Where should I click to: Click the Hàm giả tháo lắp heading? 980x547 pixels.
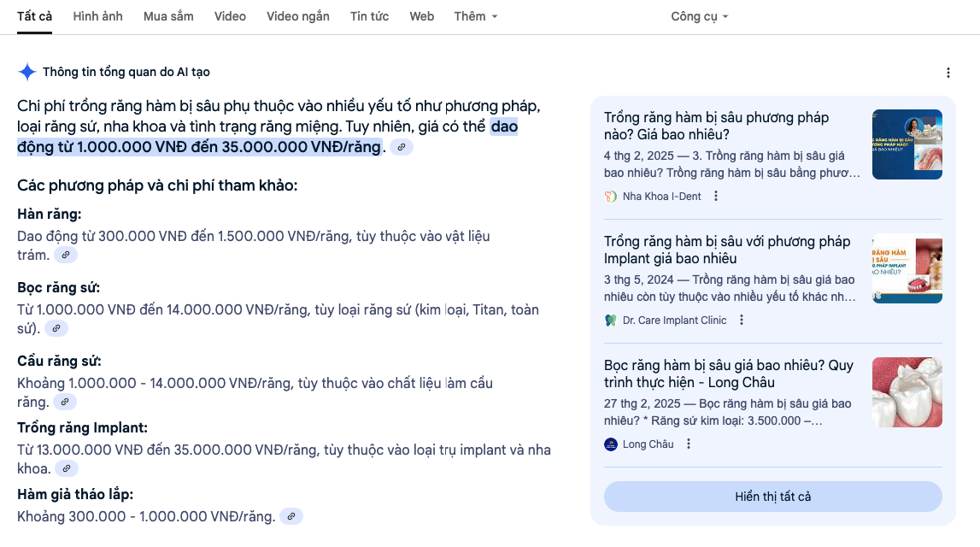coord(75,495)
